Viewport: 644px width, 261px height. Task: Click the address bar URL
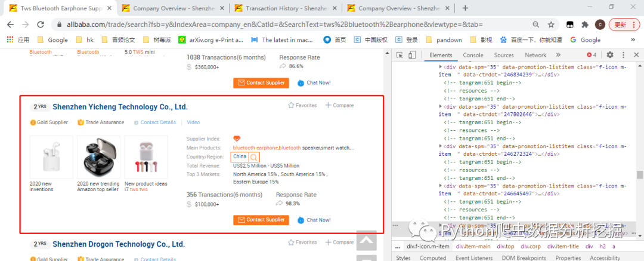point(275,24)
